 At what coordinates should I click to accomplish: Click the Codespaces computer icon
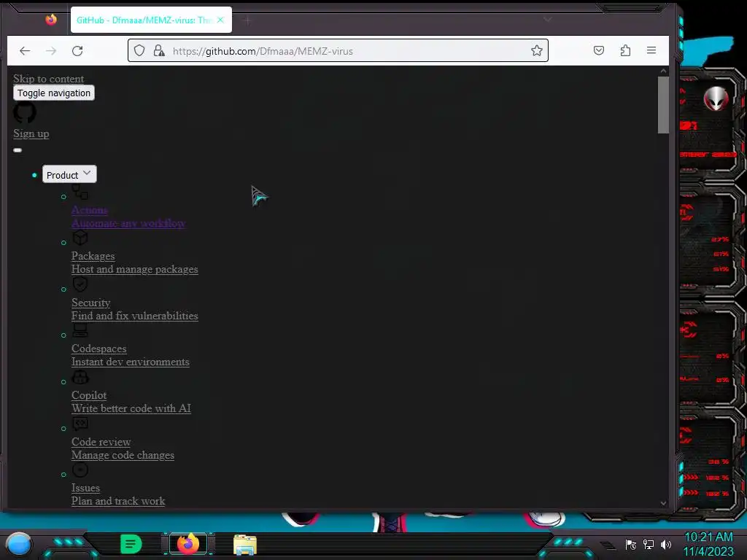click(x=80, y=330)
